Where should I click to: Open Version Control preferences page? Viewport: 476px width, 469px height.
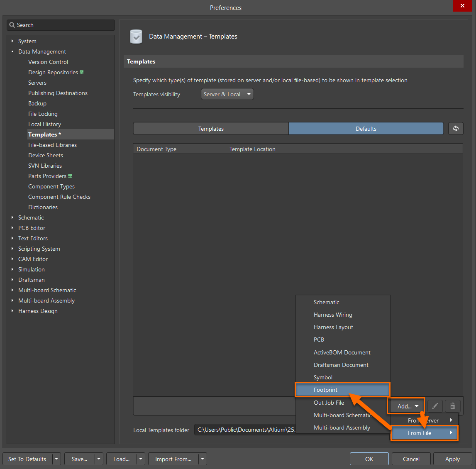point(48,62)
